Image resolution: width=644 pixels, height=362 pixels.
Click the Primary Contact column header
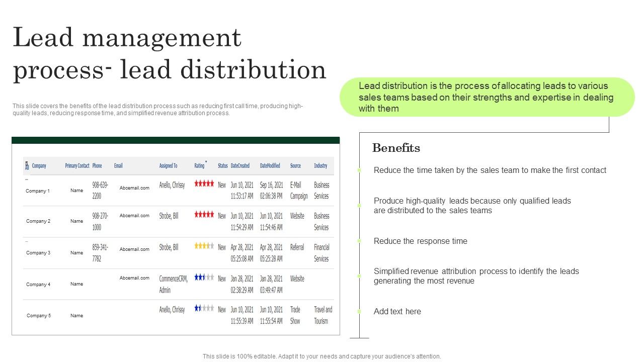pos(77,166)
